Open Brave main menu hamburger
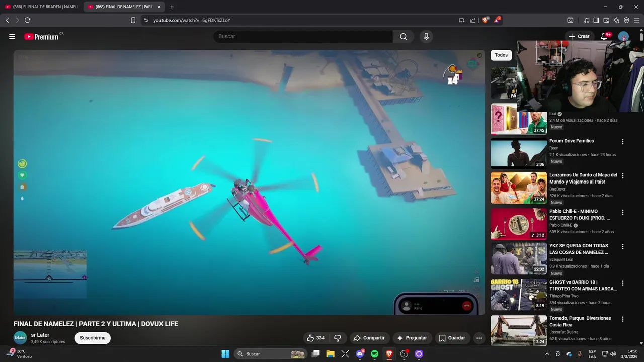Screen dimensions: 644x362 tap(636, 20)
